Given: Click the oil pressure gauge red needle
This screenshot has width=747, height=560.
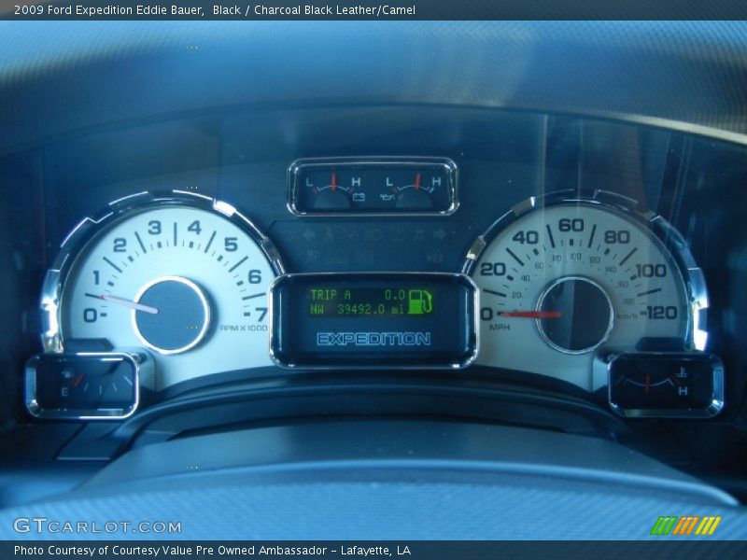Looking at the screenshot, I should pos(417,181).
